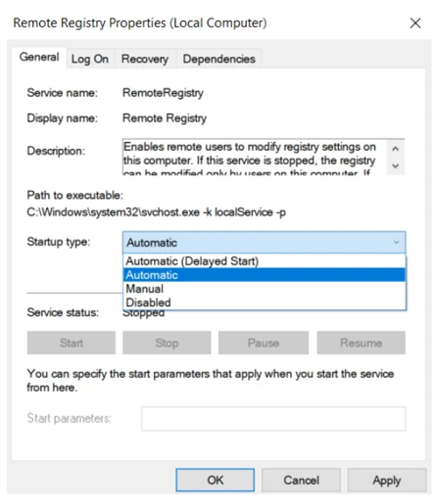Click the Resume service button

(x=362, y=343)
